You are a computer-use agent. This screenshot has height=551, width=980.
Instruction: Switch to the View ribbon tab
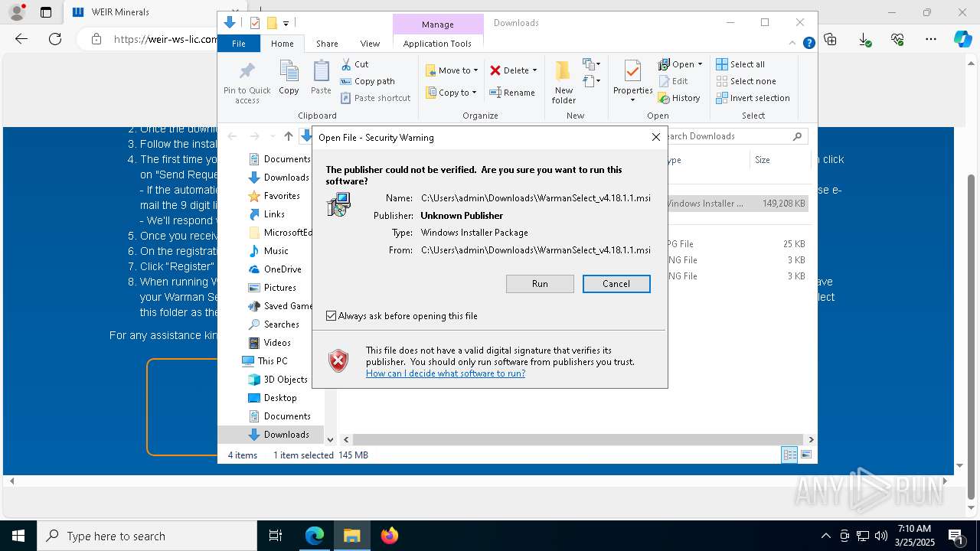tap(370, 44)
